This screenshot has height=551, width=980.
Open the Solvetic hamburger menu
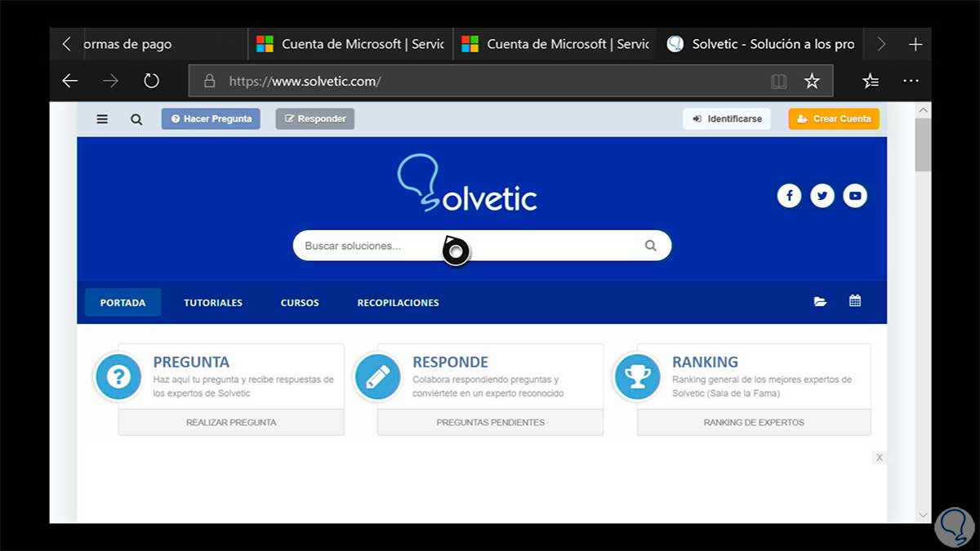coord(102,119)
